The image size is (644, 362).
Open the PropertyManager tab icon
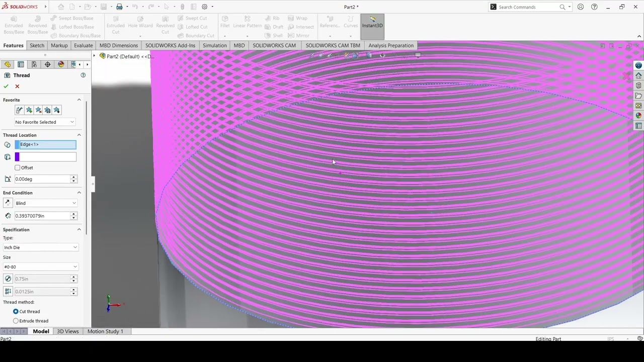[x=21, y=64]
